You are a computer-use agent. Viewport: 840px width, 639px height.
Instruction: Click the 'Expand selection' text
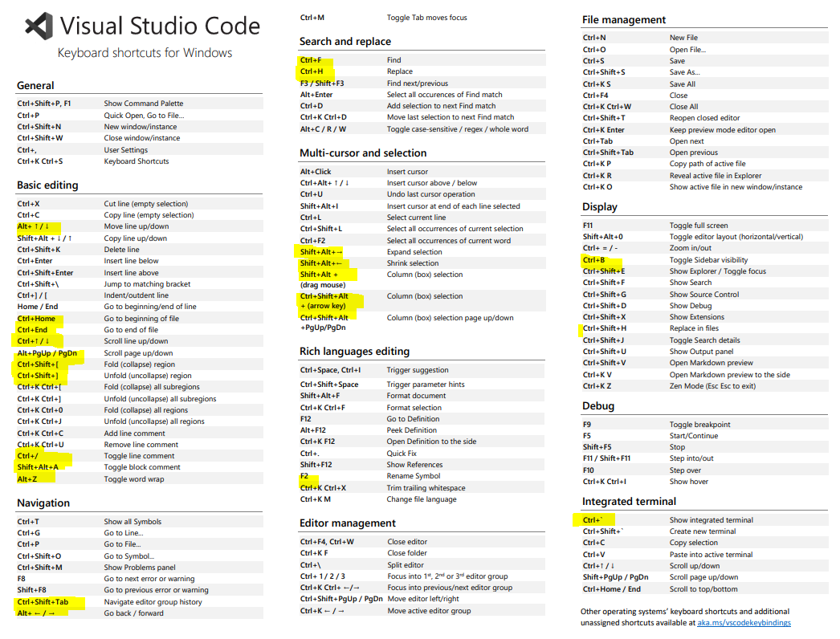(x=414, y=252)
